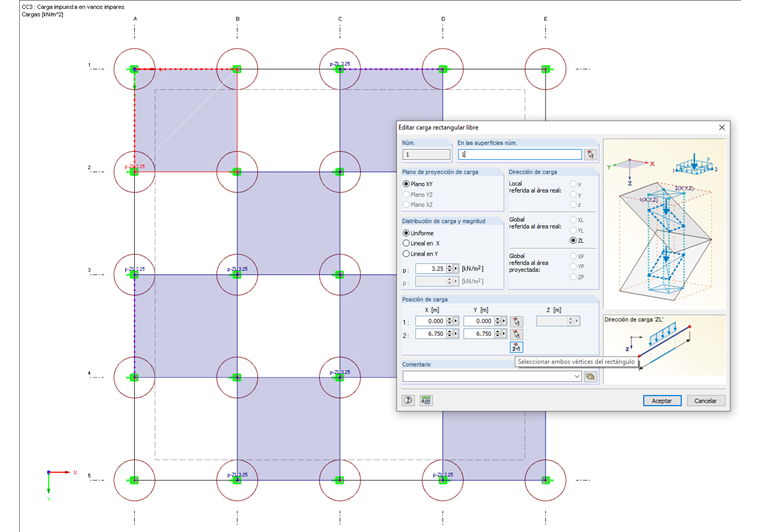Click row label 3 on left
This screenshot has height=532, width=760.
[x=89, y=270]
